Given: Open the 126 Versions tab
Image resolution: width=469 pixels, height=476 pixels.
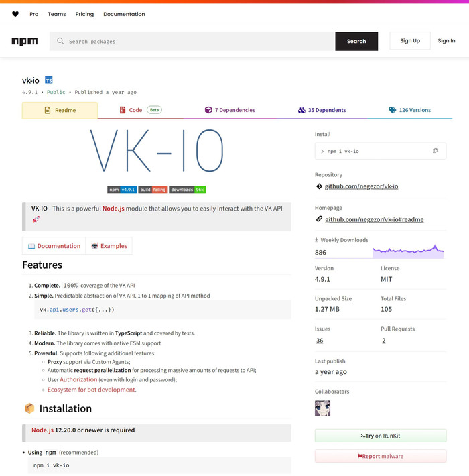Looking at the screenshot, I should pos(409,110).
